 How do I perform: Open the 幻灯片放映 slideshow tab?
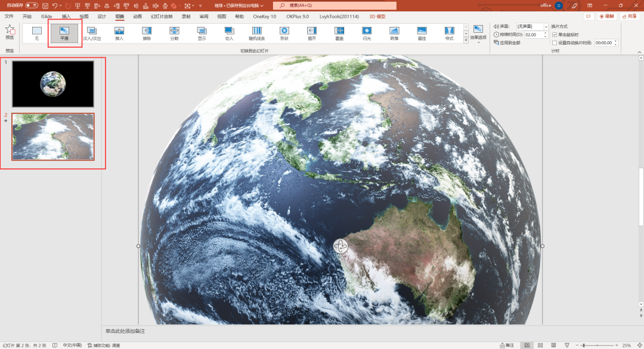click(x=162, y=17)
